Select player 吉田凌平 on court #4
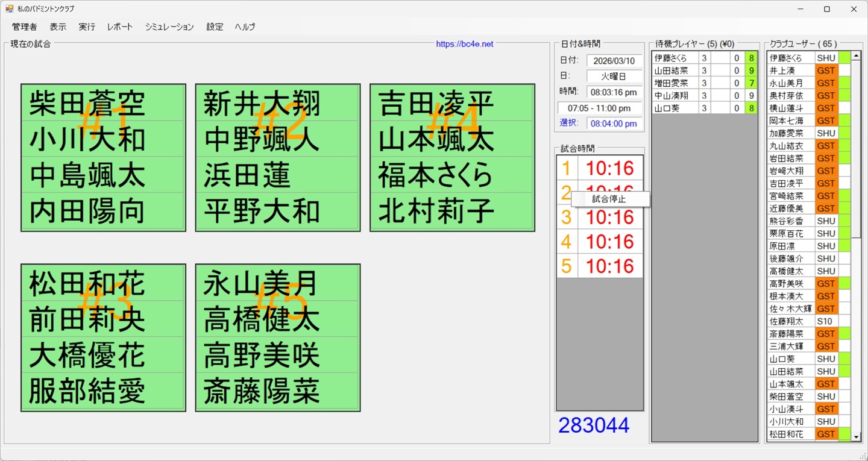 click(x=452, y=103)
